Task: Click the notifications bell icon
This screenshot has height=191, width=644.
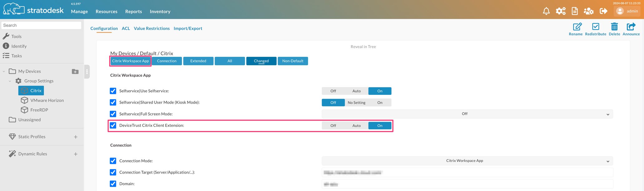Action: (x=546, y=11)
